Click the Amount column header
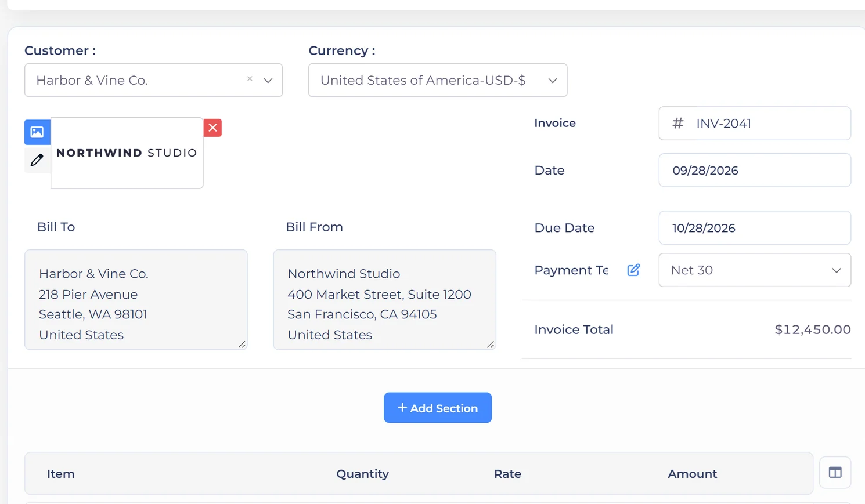 coord(692,474)
